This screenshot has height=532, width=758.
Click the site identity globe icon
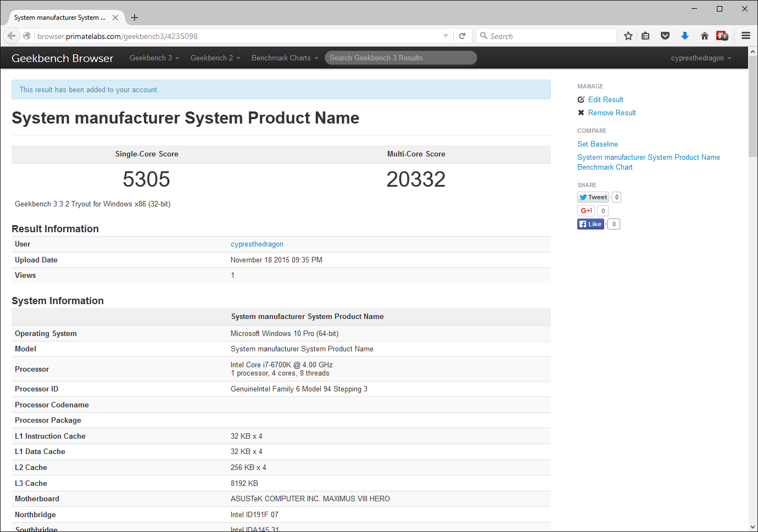(27, 36)
